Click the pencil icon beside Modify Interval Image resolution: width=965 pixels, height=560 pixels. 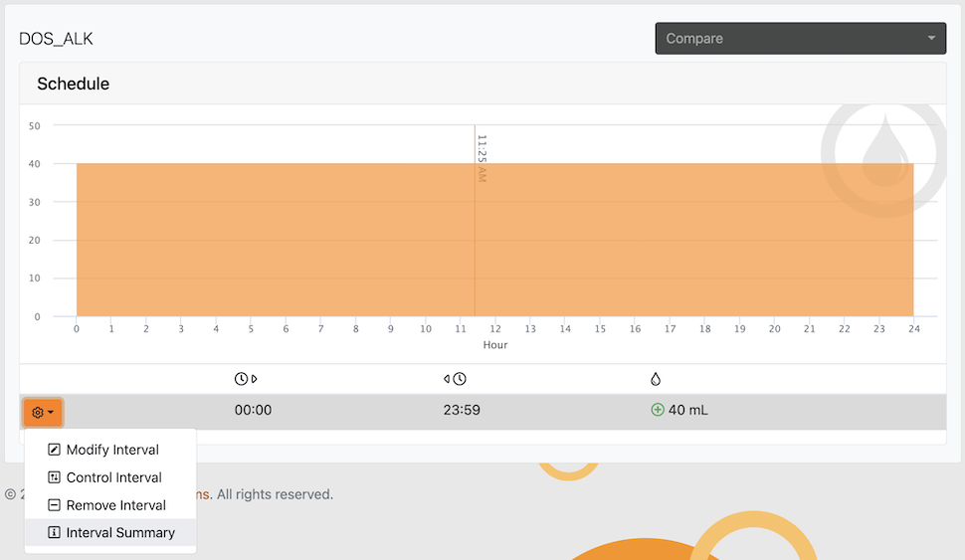point(55,450)
